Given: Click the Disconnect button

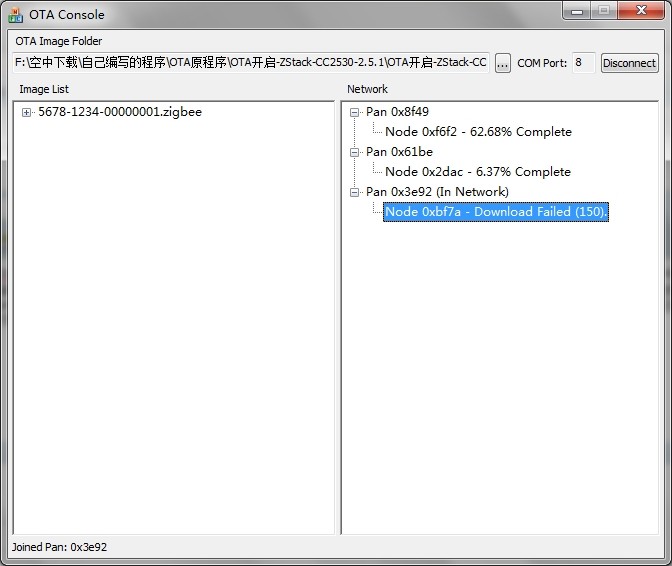Looking at the screenshot, I should click(629, 63).
